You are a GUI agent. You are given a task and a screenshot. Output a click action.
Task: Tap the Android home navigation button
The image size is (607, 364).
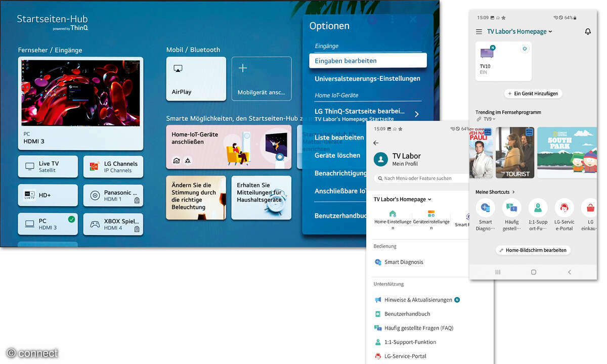coord(533,272)
